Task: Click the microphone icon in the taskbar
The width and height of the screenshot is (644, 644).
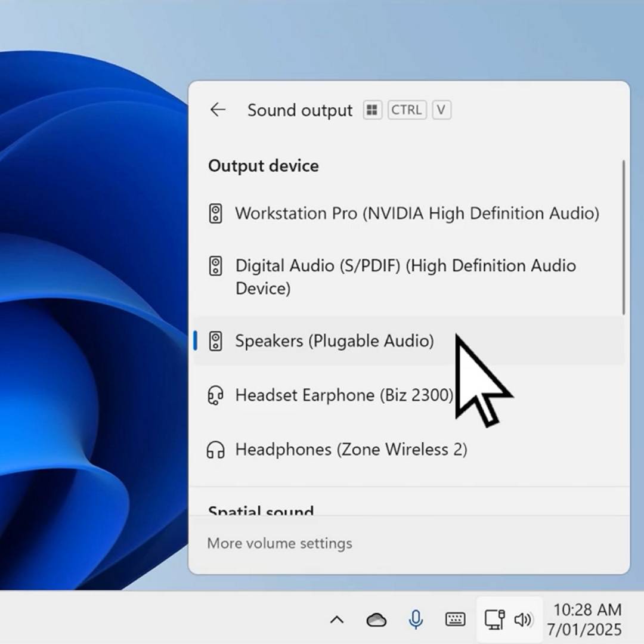Action: (x=416, y=620)
